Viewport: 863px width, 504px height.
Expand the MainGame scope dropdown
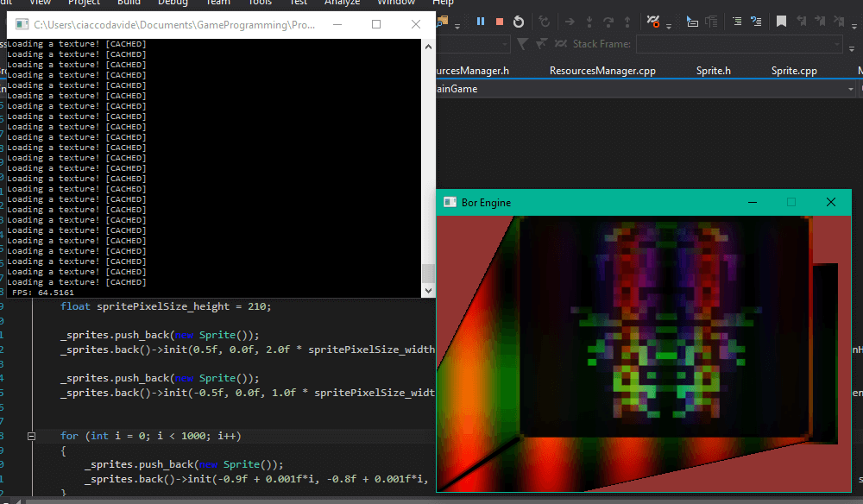click(639, 89)
